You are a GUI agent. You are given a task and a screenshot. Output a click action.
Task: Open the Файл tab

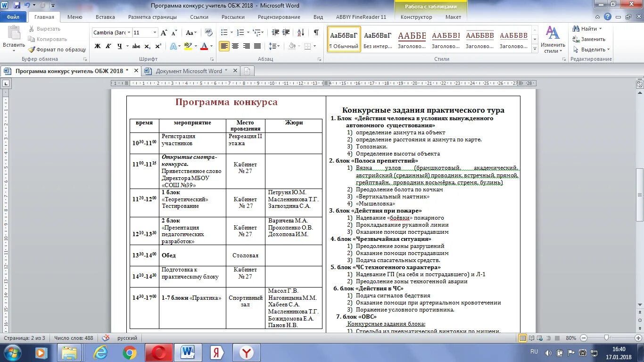click(x=13, y=17)
